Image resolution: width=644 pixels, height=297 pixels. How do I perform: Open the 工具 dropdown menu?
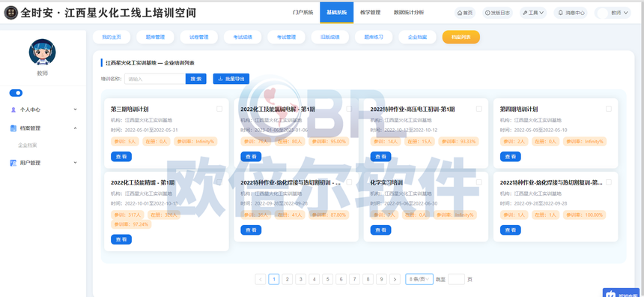pos(533,13)
